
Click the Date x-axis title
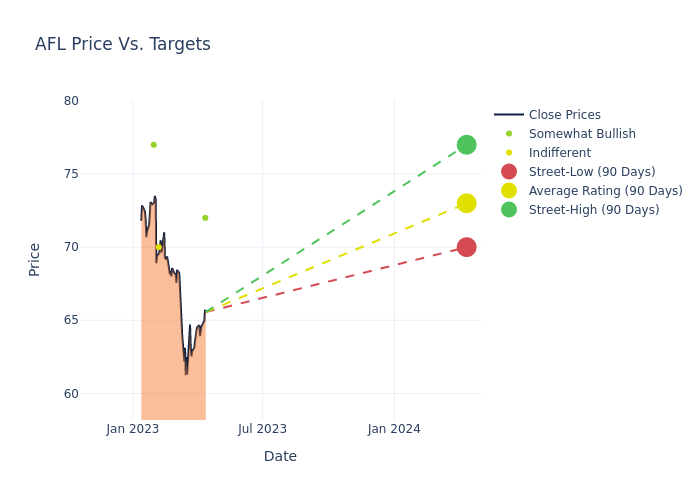coord(280,456)
